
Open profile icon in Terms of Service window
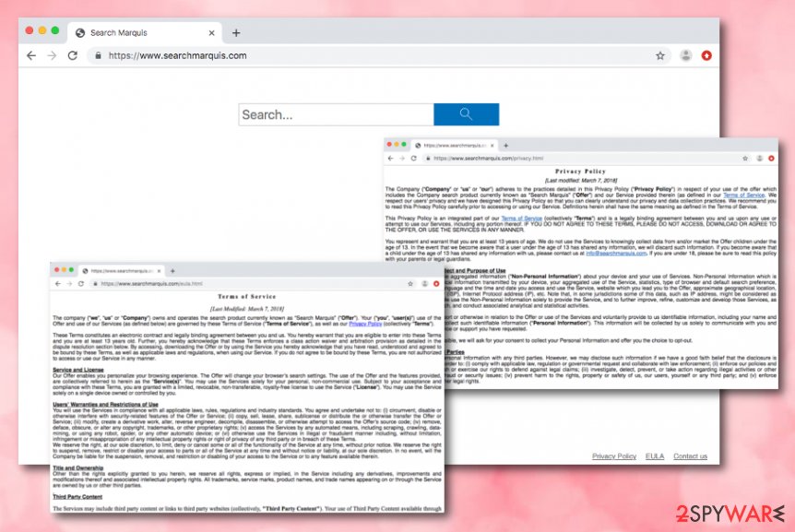[425, 284]
